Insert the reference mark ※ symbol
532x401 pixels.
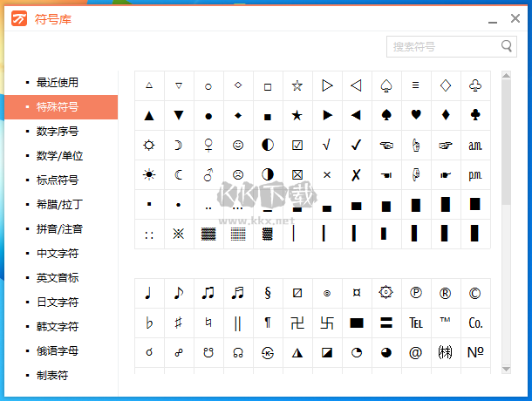(179, 234)
